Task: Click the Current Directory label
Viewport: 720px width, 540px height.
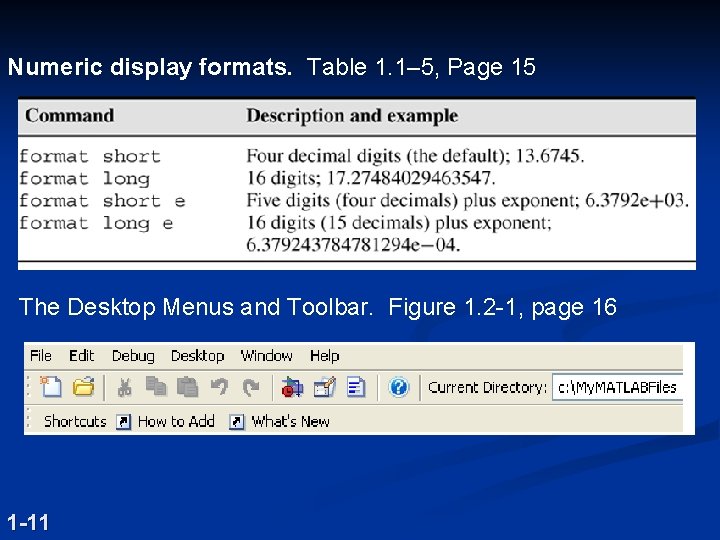Action: [487, 388]
